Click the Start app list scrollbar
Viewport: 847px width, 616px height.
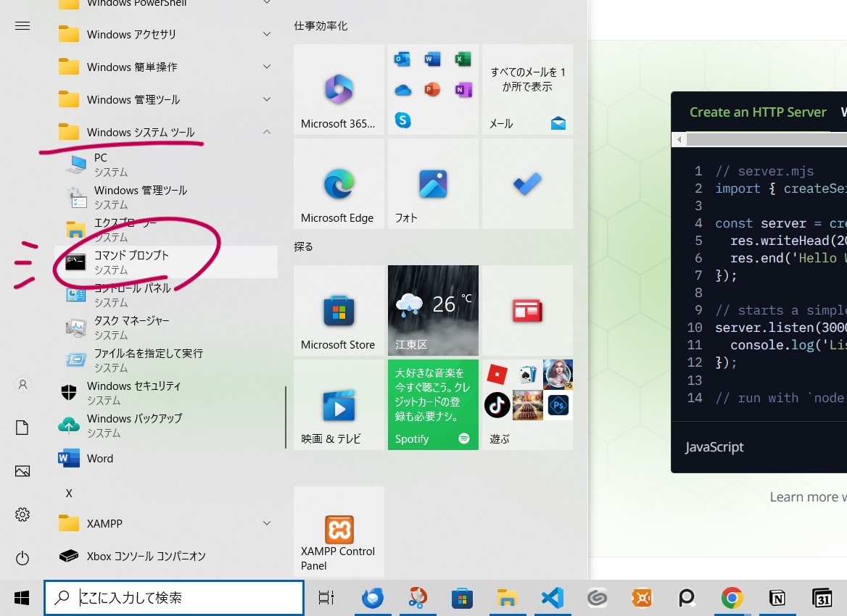[285, 417]
